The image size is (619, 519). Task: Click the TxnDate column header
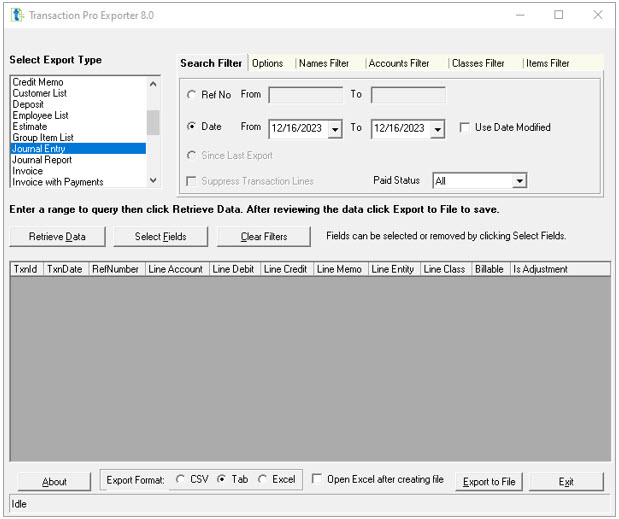click(x=66, y=269)
